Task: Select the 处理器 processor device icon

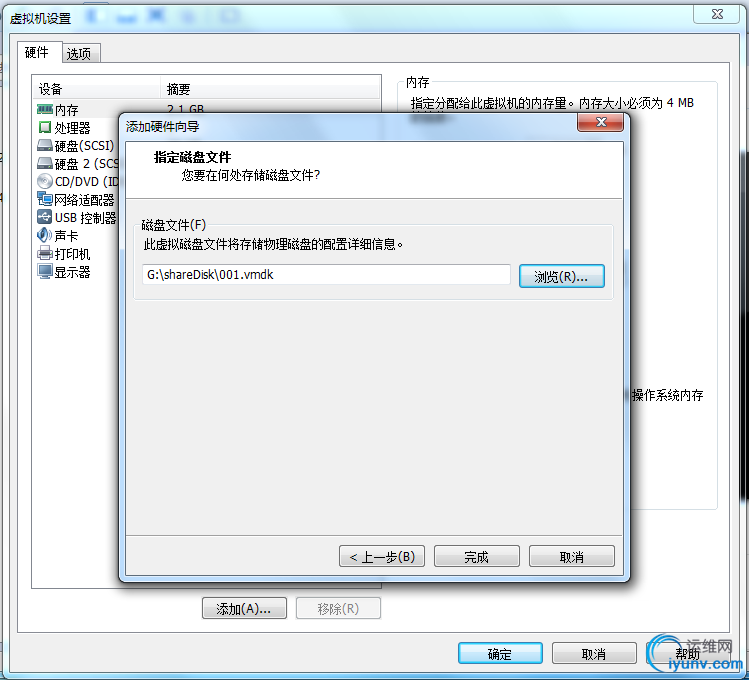Action: point(44,128)
